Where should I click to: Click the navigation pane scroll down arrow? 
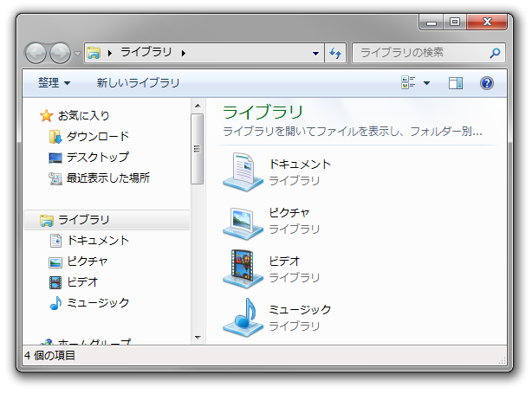coord(198,338)
